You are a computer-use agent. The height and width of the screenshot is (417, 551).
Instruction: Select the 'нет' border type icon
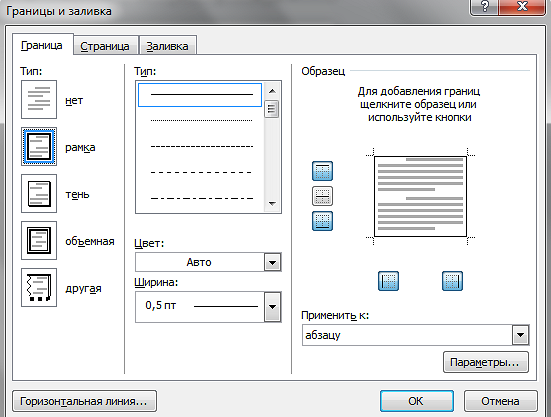coord(39,100)
